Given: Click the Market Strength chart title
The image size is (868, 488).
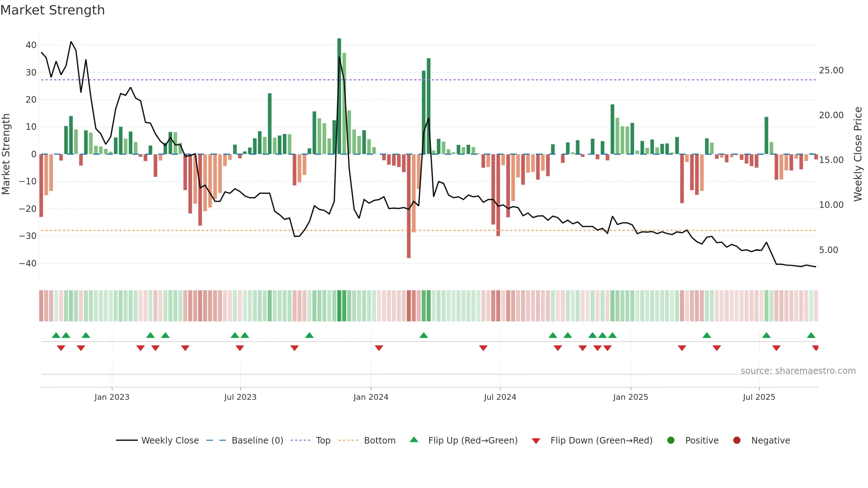Looking at the screenshot, I should pyautogui.click(x=52, y=10).
